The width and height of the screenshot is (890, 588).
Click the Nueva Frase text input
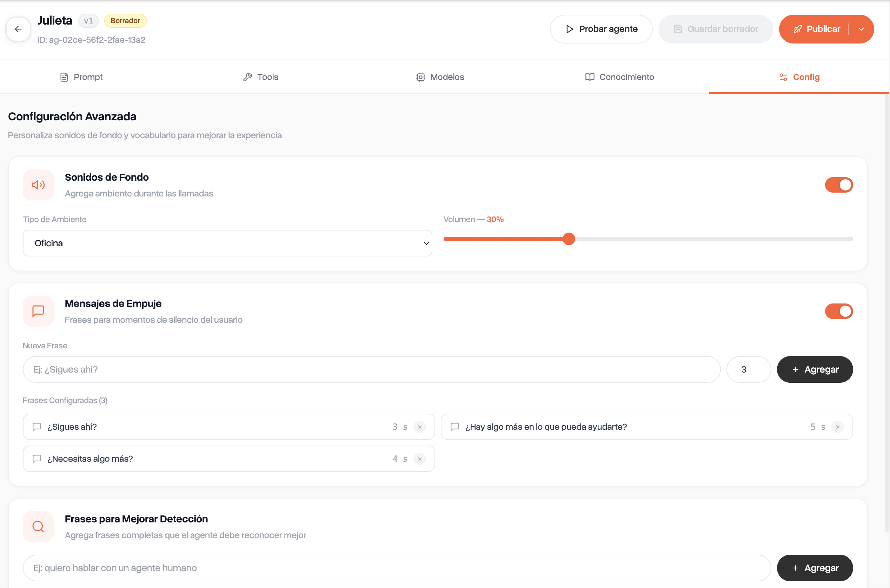(x=371, y=369)
